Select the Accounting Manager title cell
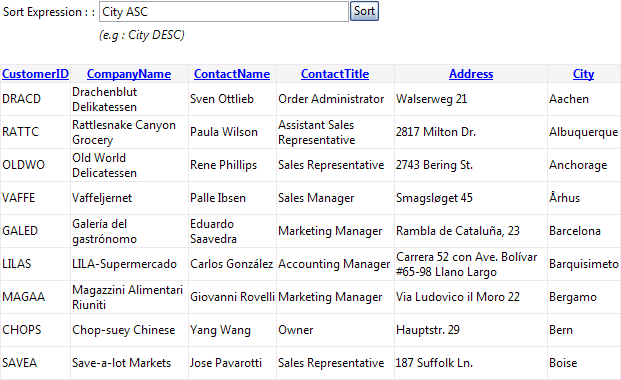 pyautogui.click(x=335, y=264)
